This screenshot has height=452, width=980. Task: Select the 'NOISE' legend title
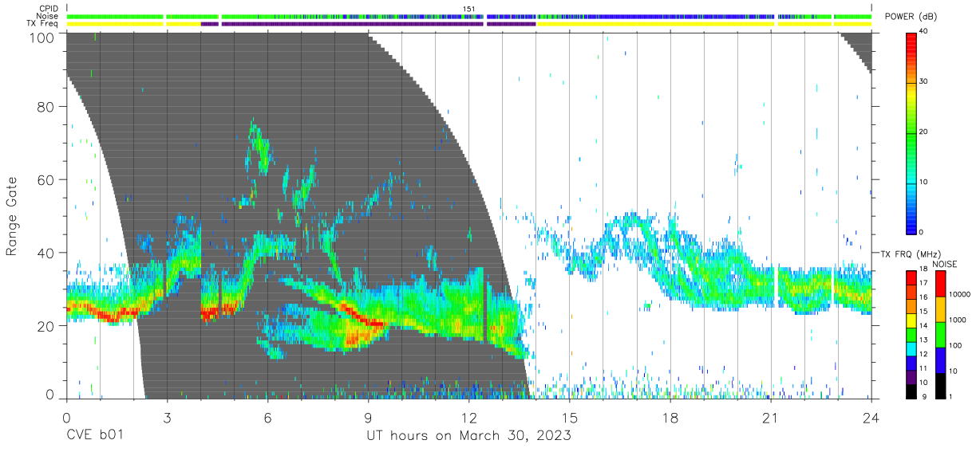coord(945,264)
